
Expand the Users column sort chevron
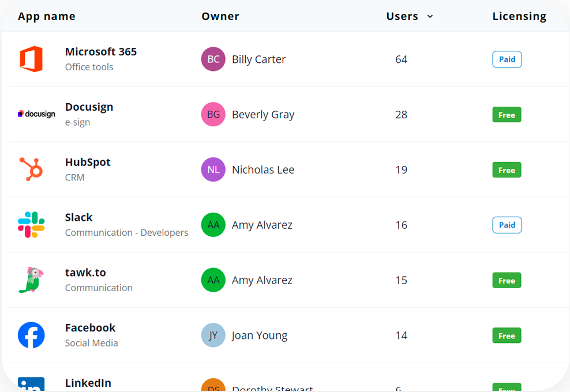(430, 16)
